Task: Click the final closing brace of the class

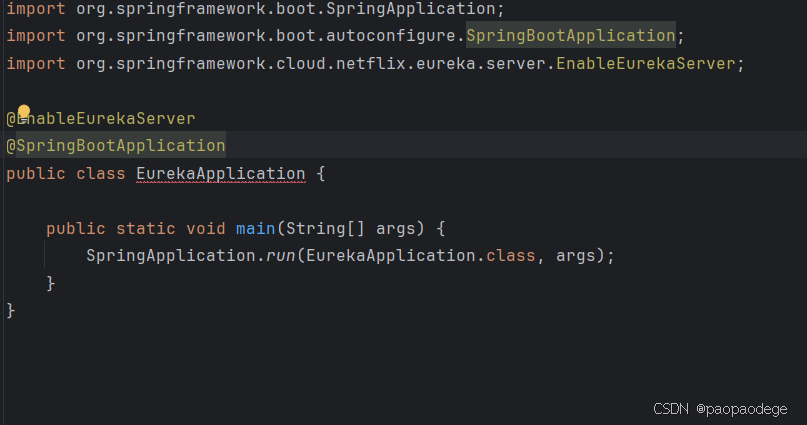Action: pos(11,311)
